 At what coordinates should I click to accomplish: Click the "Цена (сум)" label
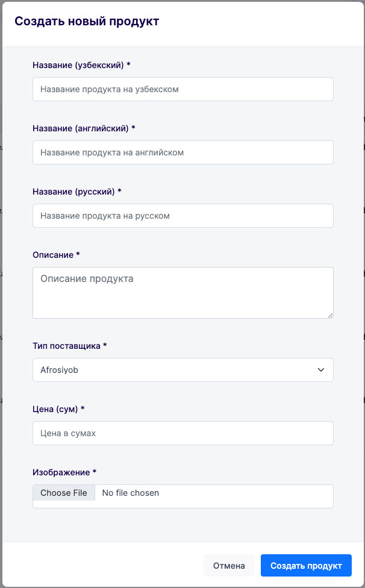(x=58, y=408)
